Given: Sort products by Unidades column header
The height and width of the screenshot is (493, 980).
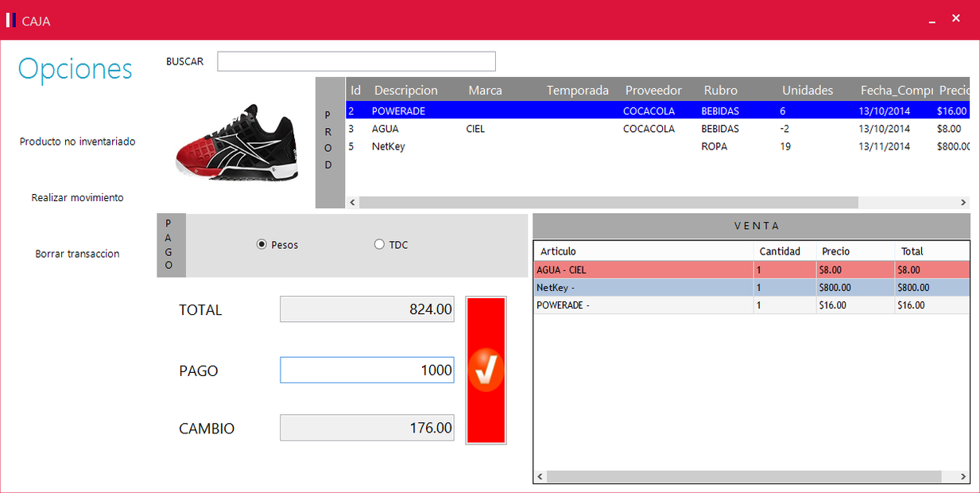Looking at the screenshot, I should tap(808, 91).
